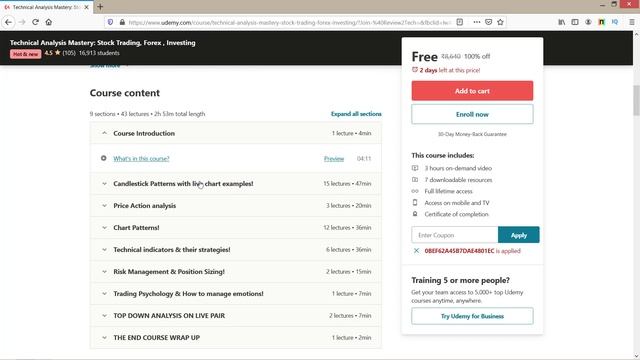Click the Add to cart button
The width and height of the screenshot is (640, 360).
(472, 91)
